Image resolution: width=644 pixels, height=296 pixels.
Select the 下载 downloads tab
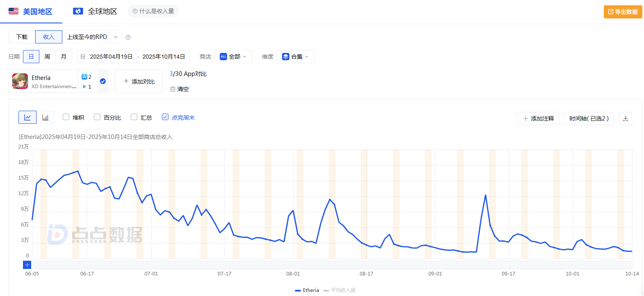point(22,37)
